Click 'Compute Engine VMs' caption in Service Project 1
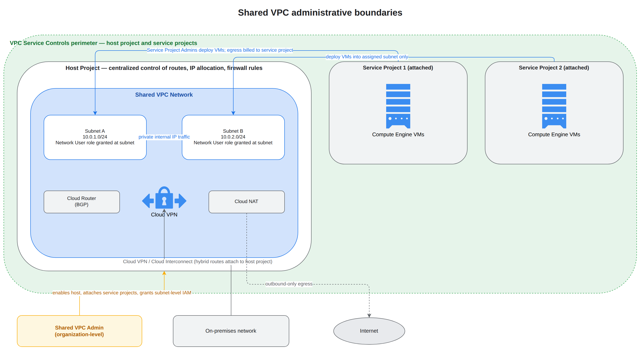The image size is (644, 354). tap(398, 134)
